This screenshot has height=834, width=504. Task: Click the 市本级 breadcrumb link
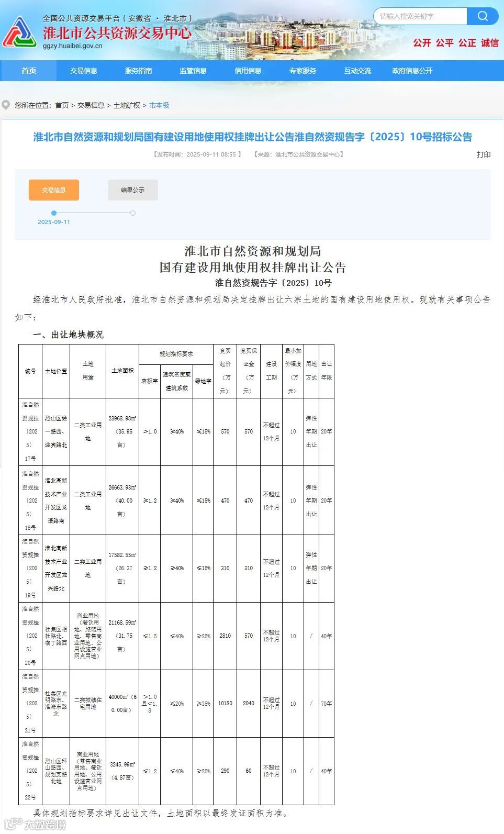point(159,105)
